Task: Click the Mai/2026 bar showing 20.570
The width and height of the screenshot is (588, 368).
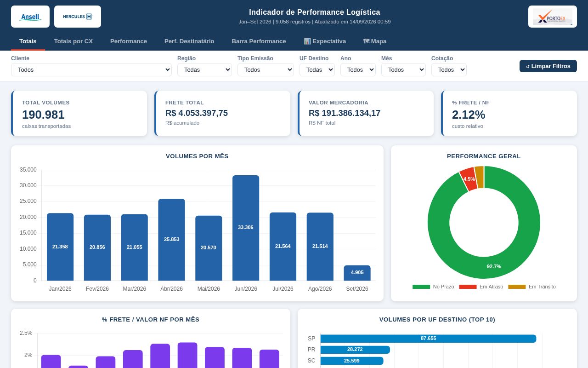Action: click(209, 248)
